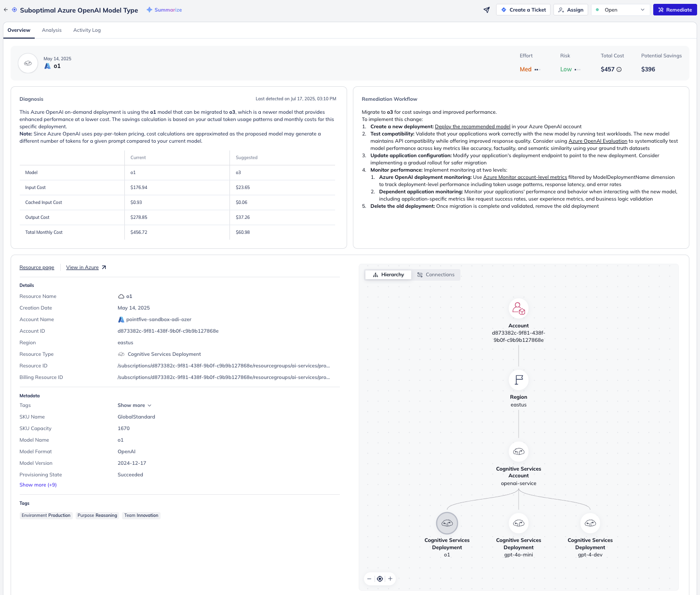Zoom out the hierarchy graph

pos(369,579)
